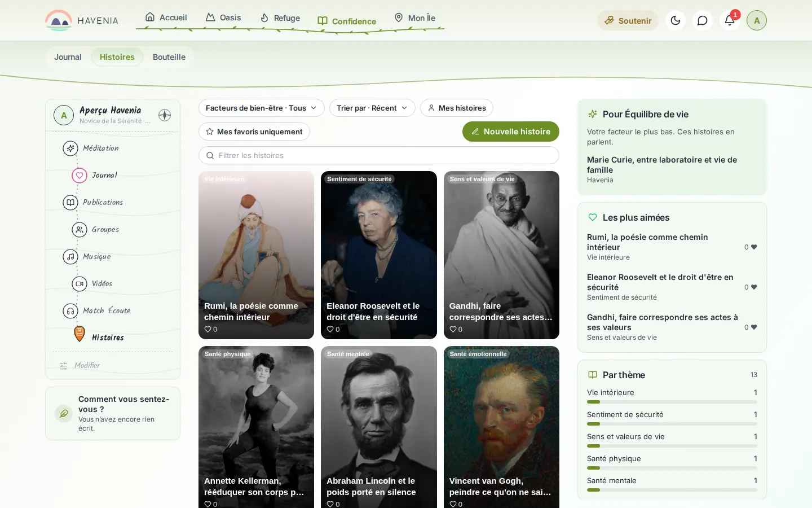Like the Eleanor Roosevelt story heart
812x508 pixels.
point(330,329)
